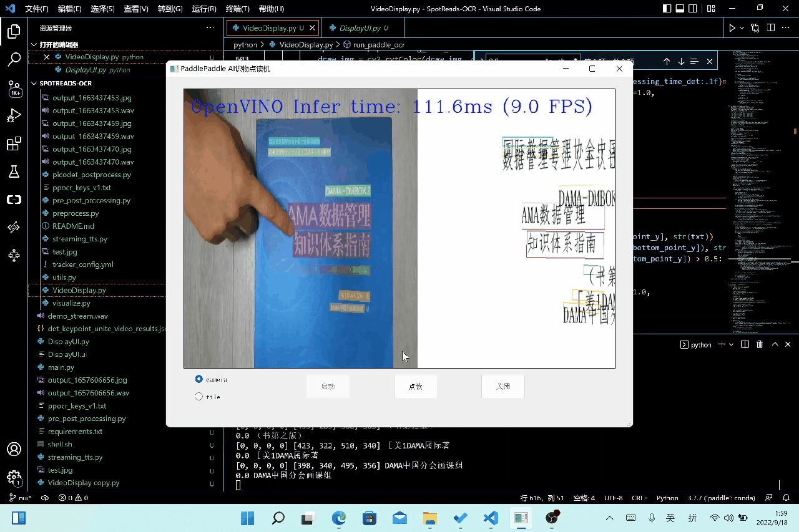Click the 关闭 button in PaddlePaddle window
Viewport: 799px width, 532px height.
(502, 387)
